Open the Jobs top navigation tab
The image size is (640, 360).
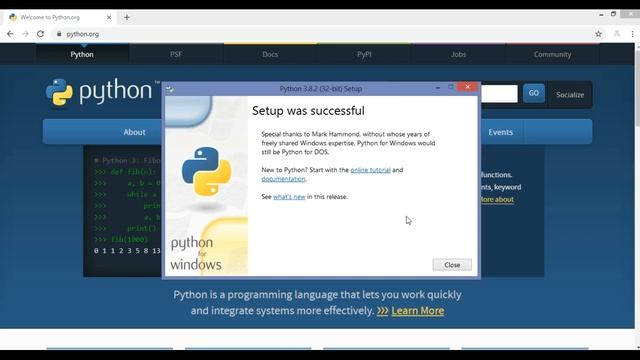tap(458, 54)
